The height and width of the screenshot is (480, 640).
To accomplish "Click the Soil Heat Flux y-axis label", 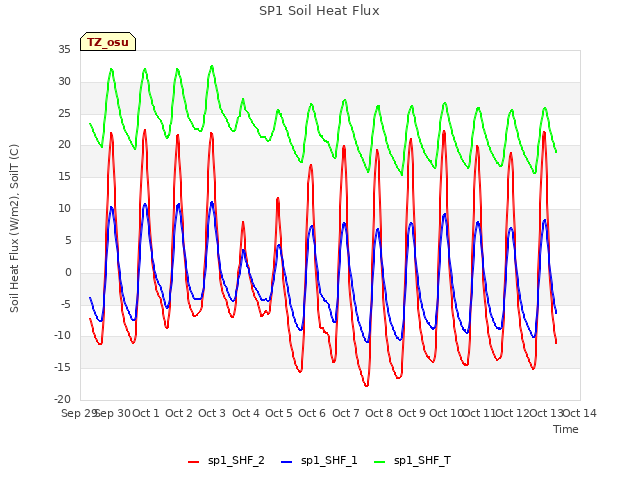I will [14, 229].
